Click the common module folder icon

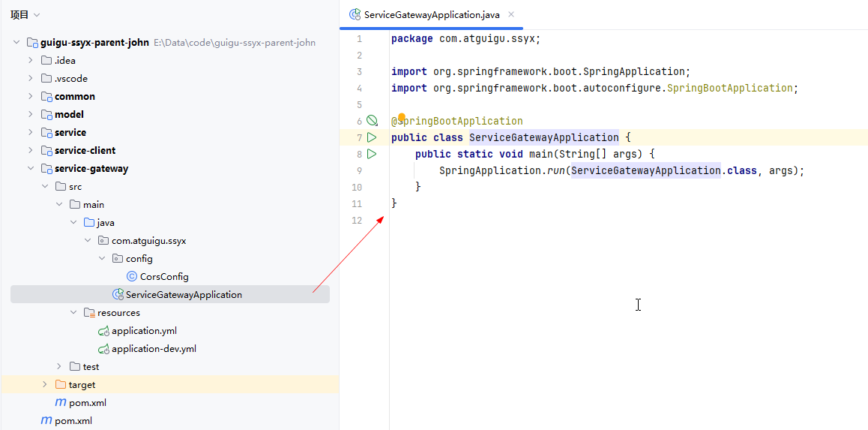[47, 97]
